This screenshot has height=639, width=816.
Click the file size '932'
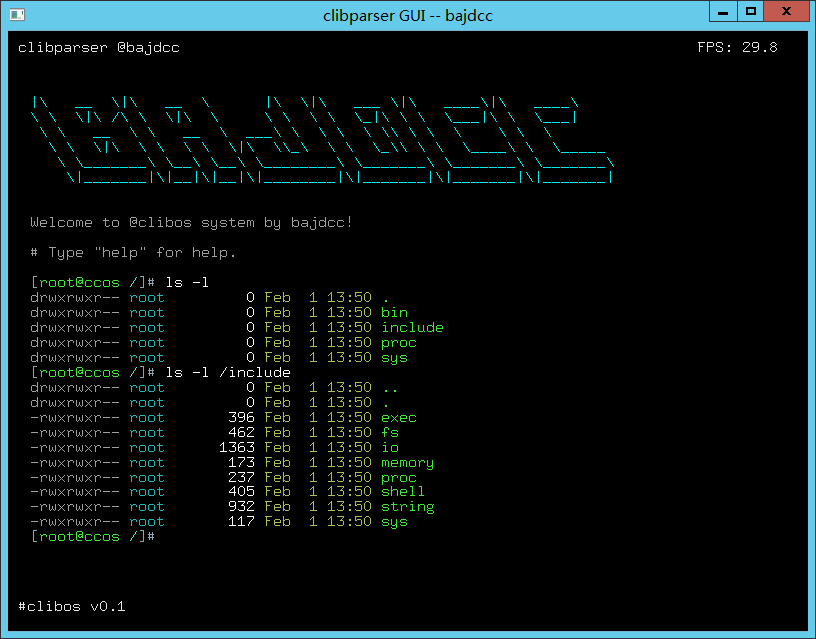(241, 507)
